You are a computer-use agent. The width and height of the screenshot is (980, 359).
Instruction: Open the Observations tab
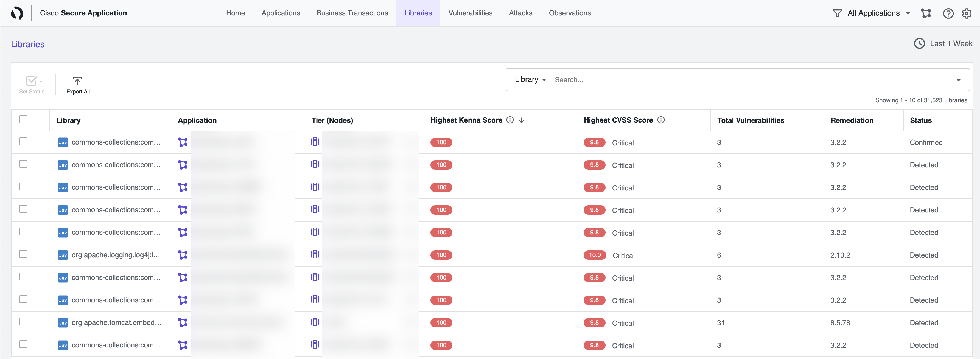tap(570, 13)
